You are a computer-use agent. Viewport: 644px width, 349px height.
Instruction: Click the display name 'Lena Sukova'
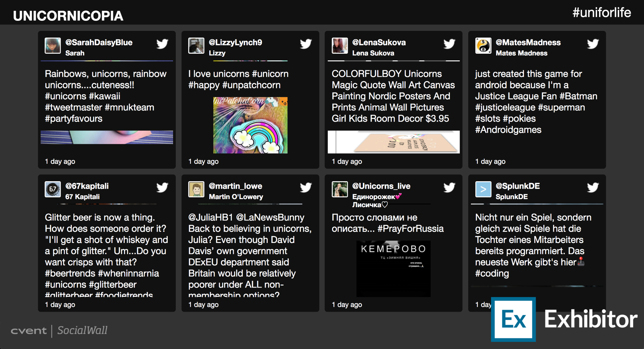[x=373, y=53]
